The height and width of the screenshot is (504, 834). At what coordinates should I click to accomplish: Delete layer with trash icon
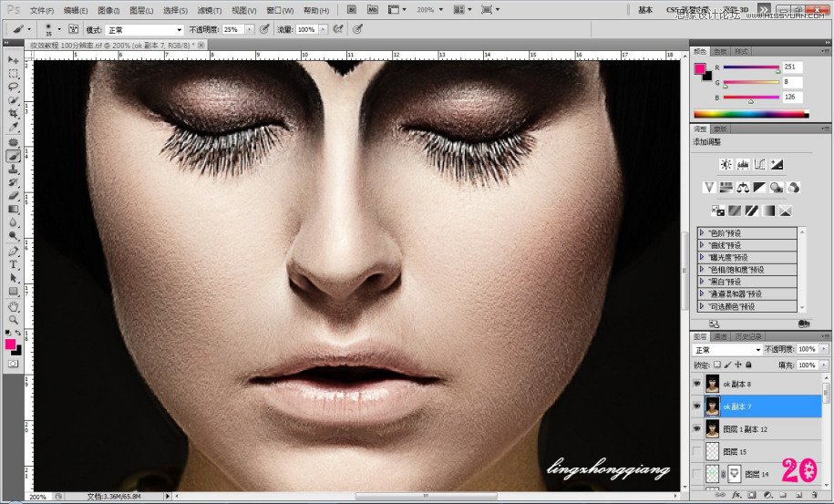pos(814,494)
